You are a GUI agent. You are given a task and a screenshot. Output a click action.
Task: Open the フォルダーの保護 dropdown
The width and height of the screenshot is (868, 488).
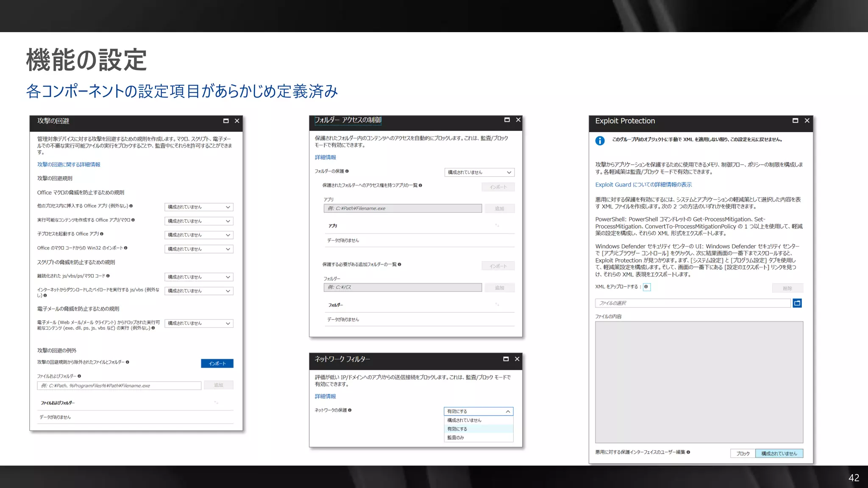(479, 172)
